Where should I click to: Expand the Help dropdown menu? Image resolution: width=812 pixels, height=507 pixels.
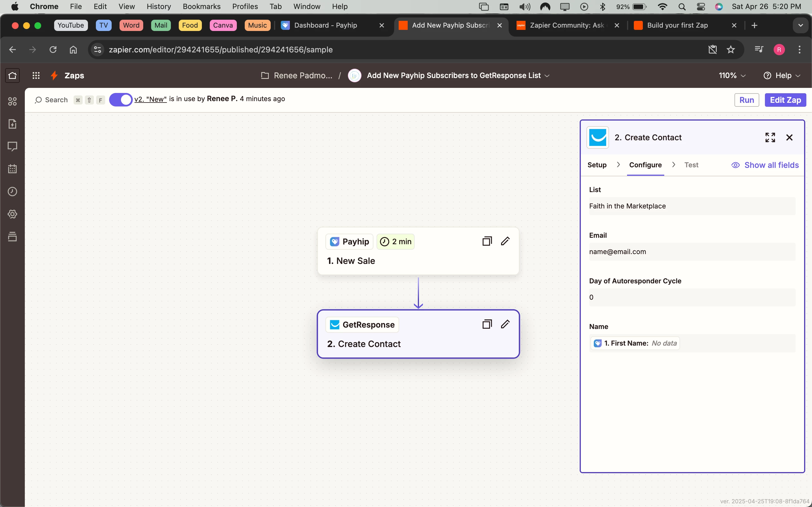tap(782, 75)
